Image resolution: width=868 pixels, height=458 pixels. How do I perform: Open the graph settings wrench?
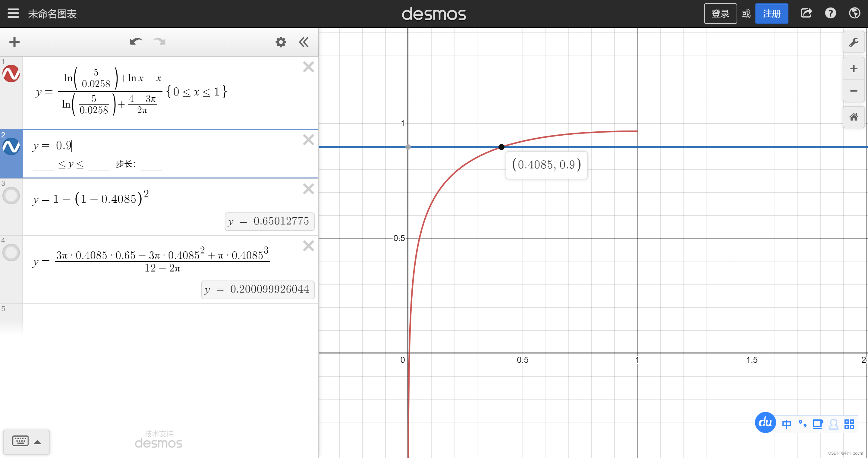pyautogui.click(x=853, y=42)
